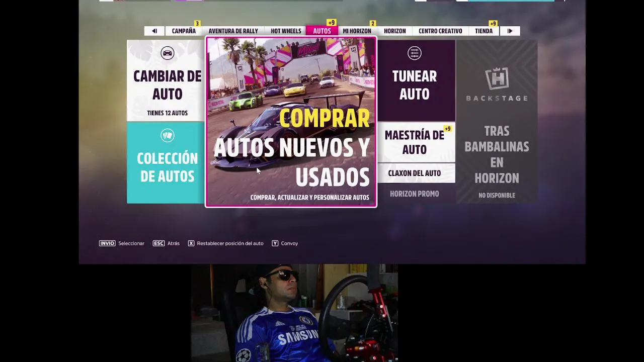644x362 pixels.
Task: Click the Backstage tile Tras Bambalinas en Horizon
Action: 497,122
